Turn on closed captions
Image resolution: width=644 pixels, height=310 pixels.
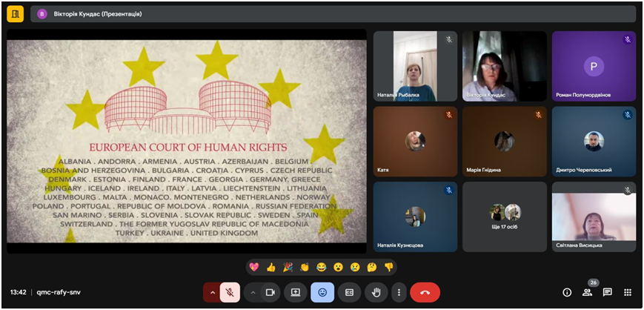point(349,292)
